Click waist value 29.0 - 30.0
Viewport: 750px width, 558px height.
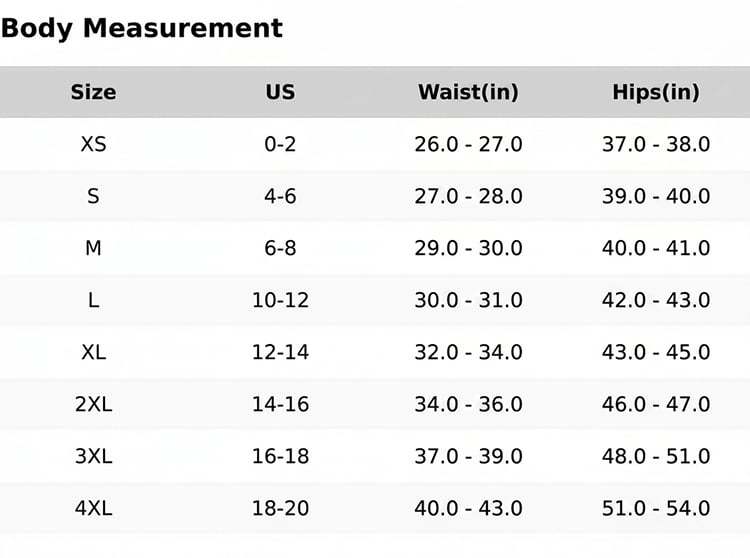[x=468, y=249]
